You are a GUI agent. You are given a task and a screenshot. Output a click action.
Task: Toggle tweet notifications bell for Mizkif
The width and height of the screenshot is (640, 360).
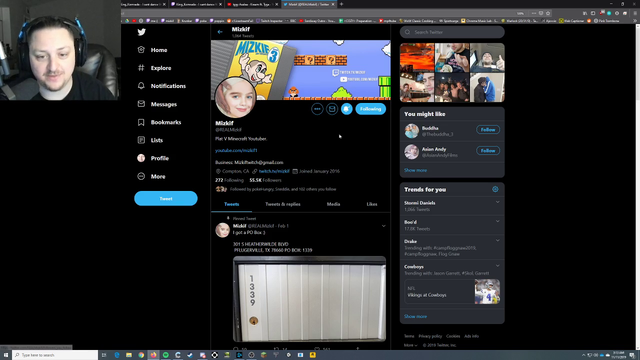coord(347,109)
